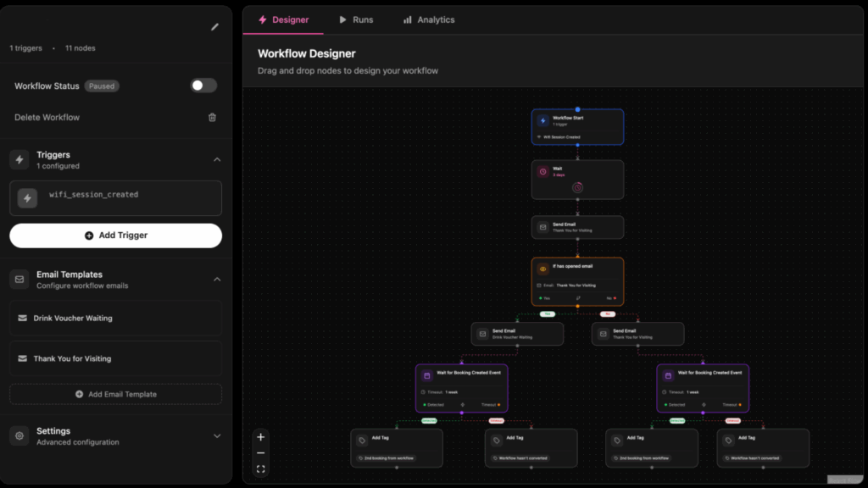
Task: Click envelope icon beside Drink Voucher Waiting
Action: [x=23, y=319]
